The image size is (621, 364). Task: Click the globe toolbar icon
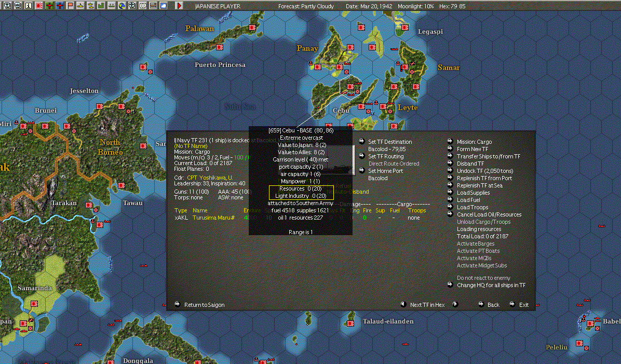(122, 6)
